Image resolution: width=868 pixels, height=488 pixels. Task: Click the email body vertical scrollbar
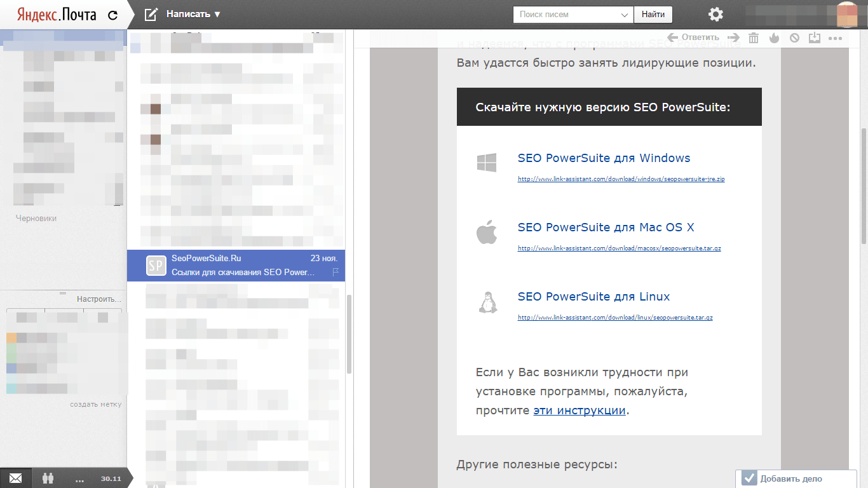pos(864,186)
